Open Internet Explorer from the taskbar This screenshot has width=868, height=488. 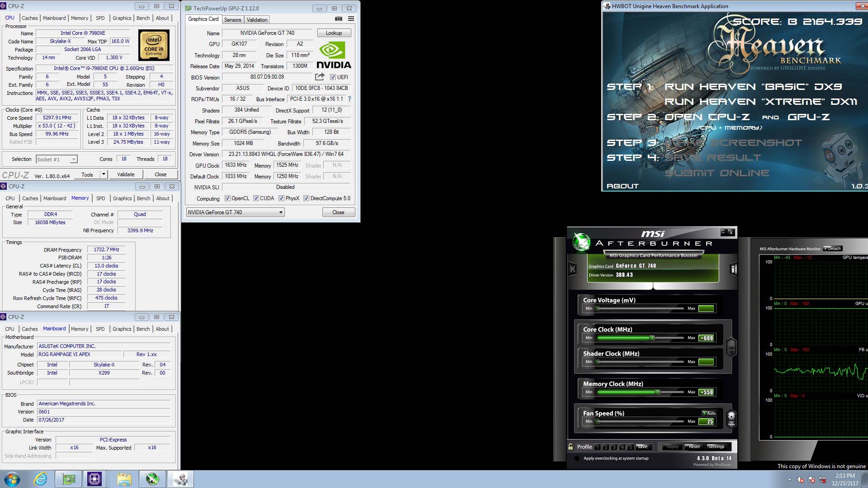[x=40, y=479]
